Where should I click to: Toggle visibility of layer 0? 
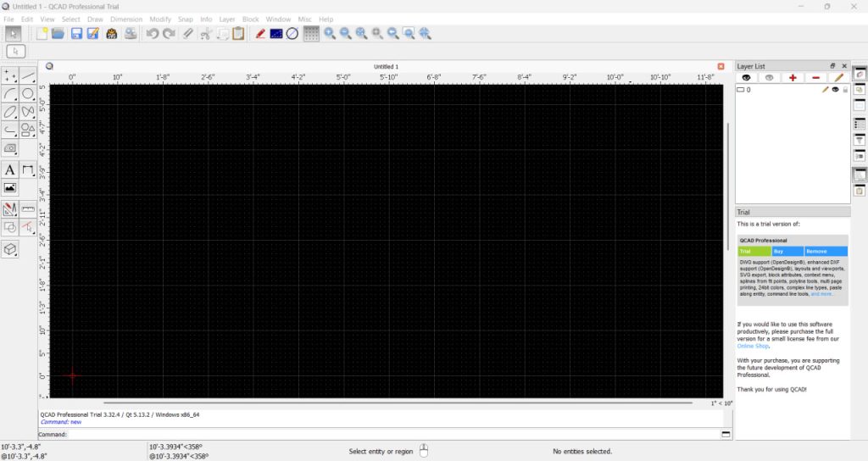coord(835,89)
